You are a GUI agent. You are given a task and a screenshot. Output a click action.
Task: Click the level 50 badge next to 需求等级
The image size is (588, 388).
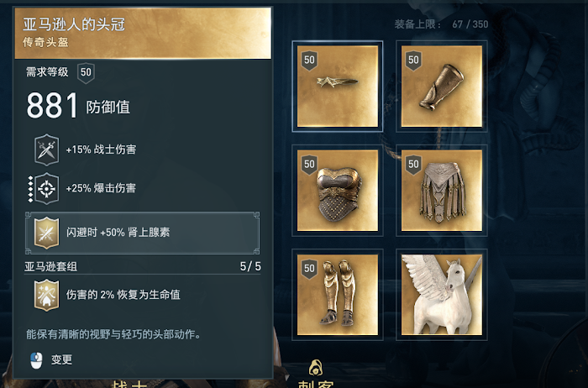(86, 73)
